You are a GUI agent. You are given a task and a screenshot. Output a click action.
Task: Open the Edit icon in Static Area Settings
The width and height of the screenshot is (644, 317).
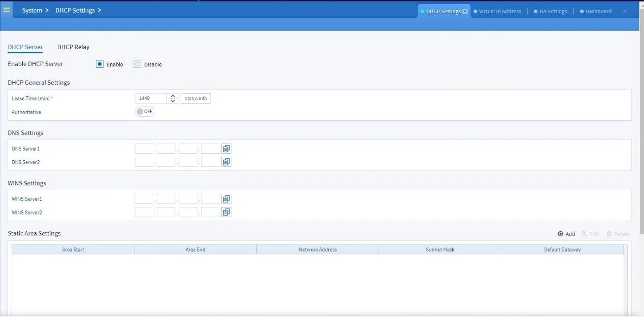click(x=591, y=234)
